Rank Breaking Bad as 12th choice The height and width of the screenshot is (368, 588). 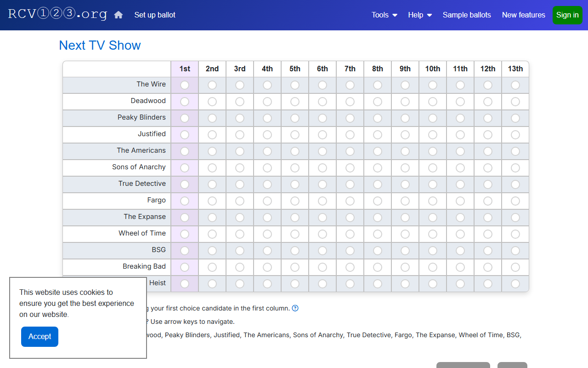point(488,267)
